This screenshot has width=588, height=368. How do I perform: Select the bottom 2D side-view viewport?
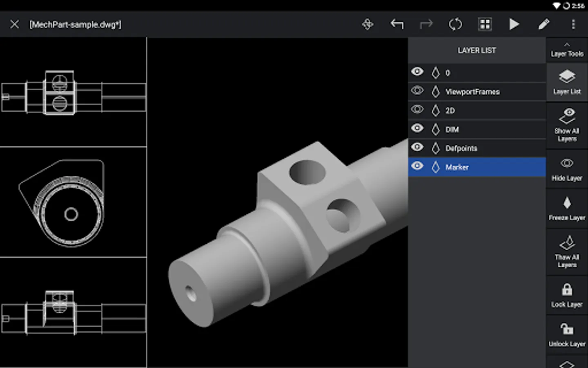pyautogui.click(x=73, y=313)
